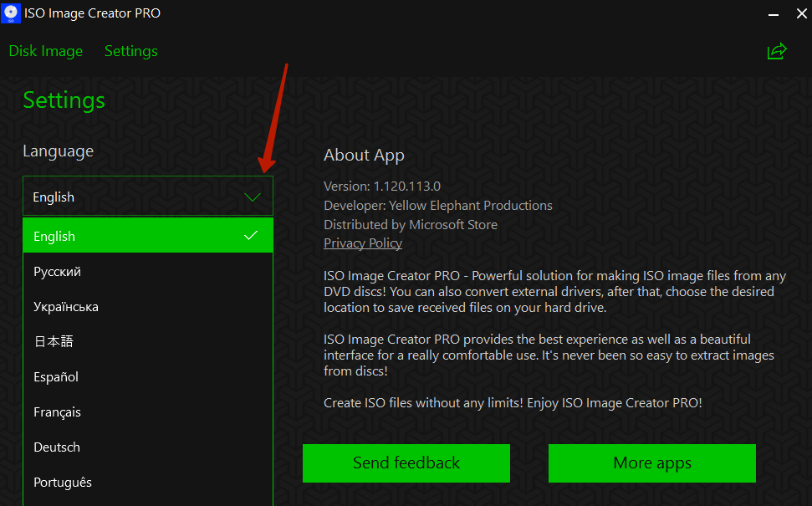This screenshot has width=812, height=506.
Task: Close the ISO Image Creator PRO window
Action: coord(801,13)
